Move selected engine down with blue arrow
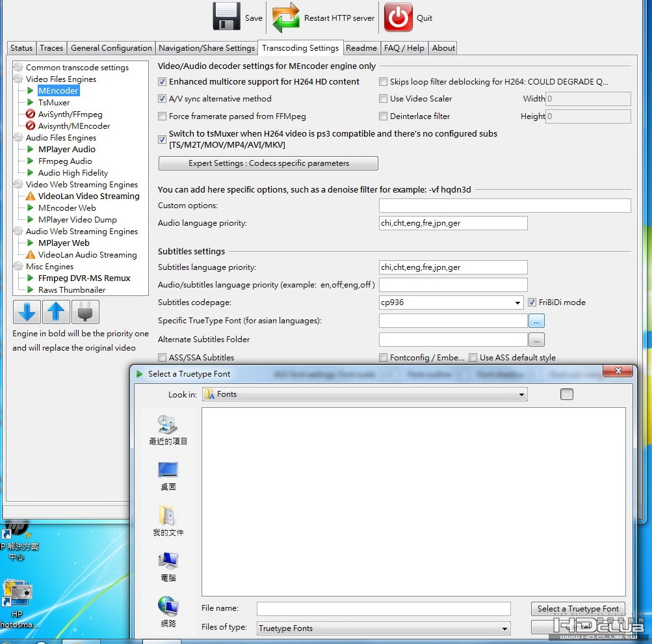Image resolution: width=652 pixels, height=644 pixels. tap(27, 312)
